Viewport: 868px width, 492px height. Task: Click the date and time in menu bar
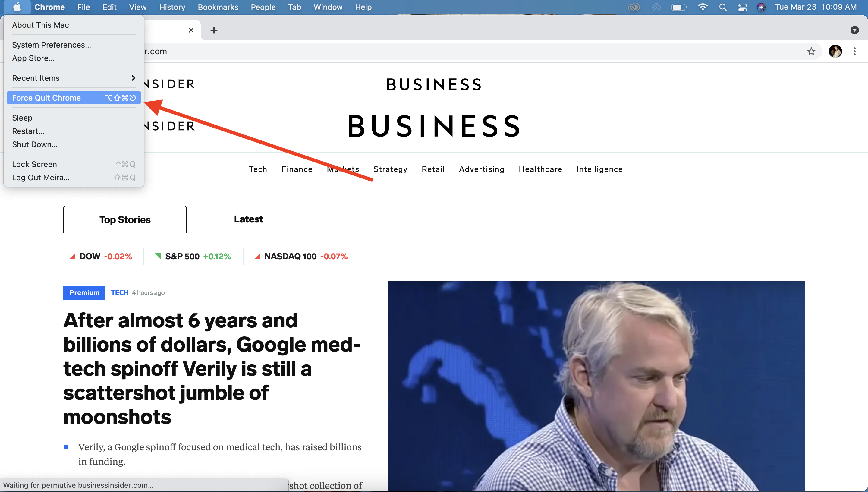[x=816, y=7]
